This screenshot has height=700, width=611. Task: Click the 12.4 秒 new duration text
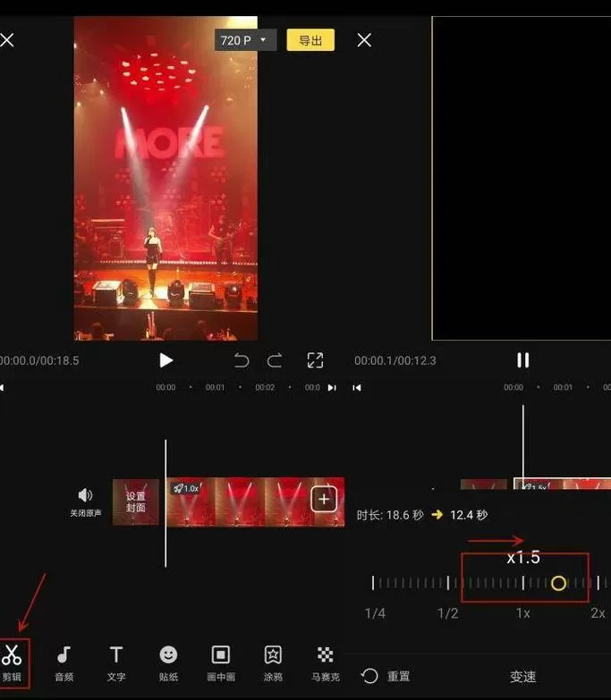469,515
